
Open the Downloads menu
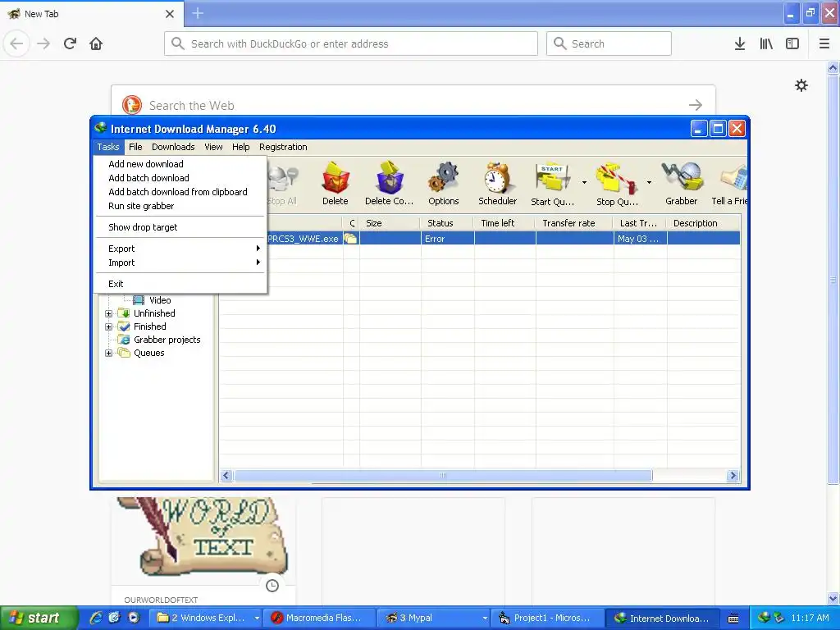173,147
